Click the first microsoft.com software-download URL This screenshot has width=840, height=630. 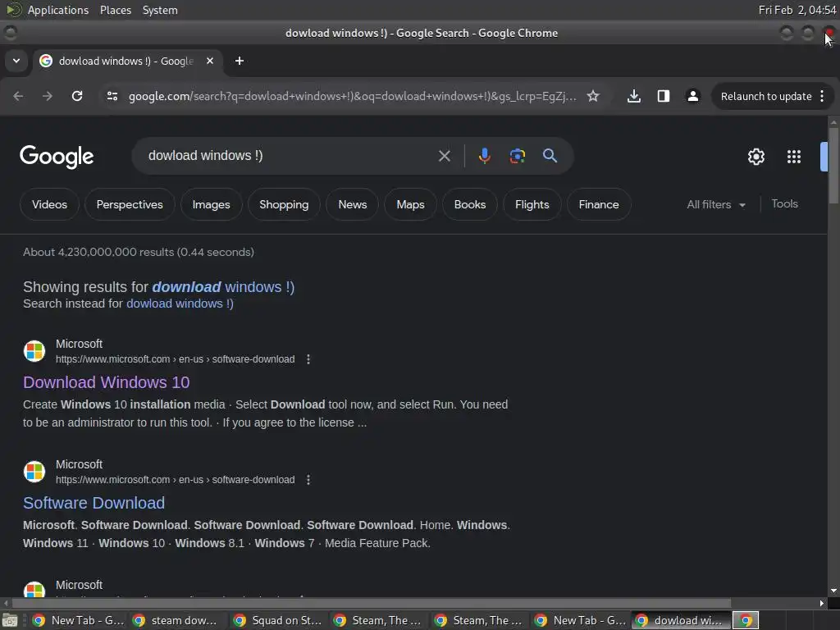[176, 359]
